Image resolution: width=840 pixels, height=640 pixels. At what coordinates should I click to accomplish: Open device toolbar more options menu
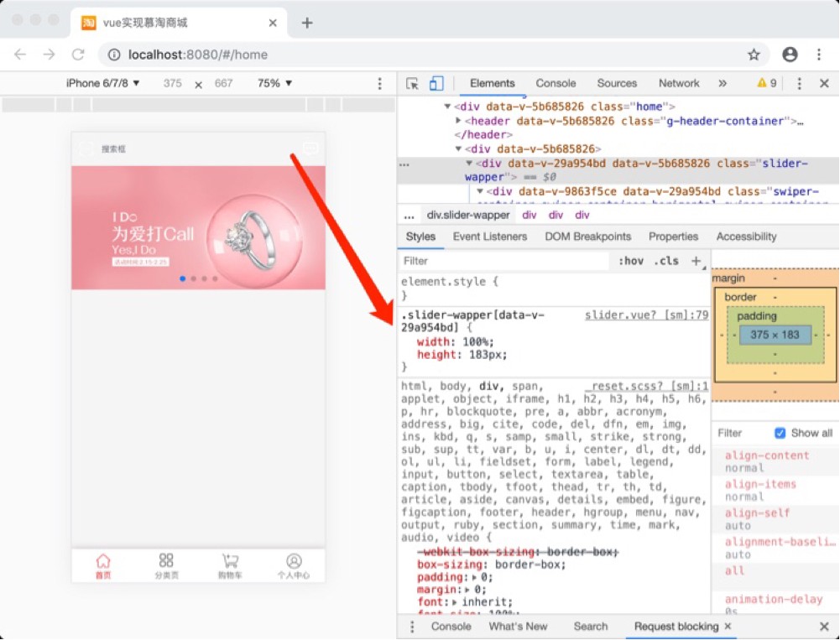[380, 84]
